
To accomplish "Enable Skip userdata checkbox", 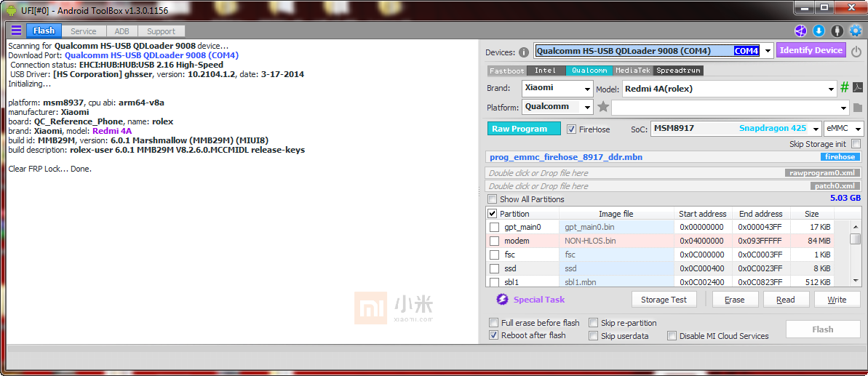I will 594,335.
